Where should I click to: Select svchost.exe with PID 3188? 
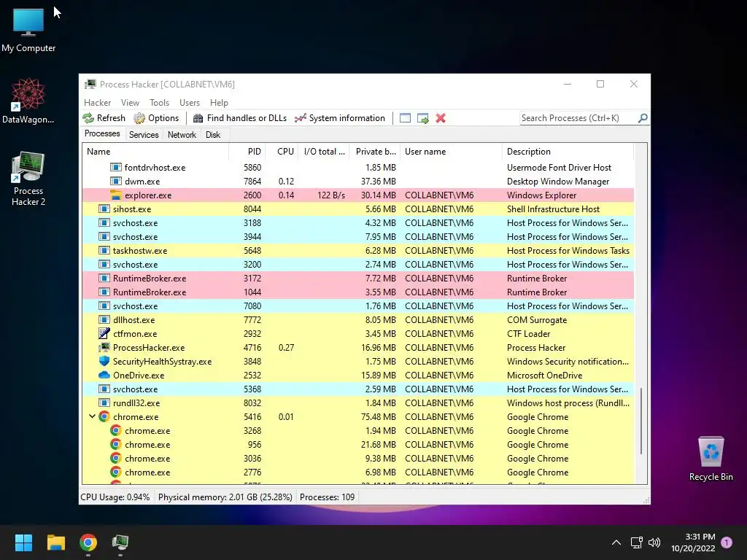click(x=357, y=223)
